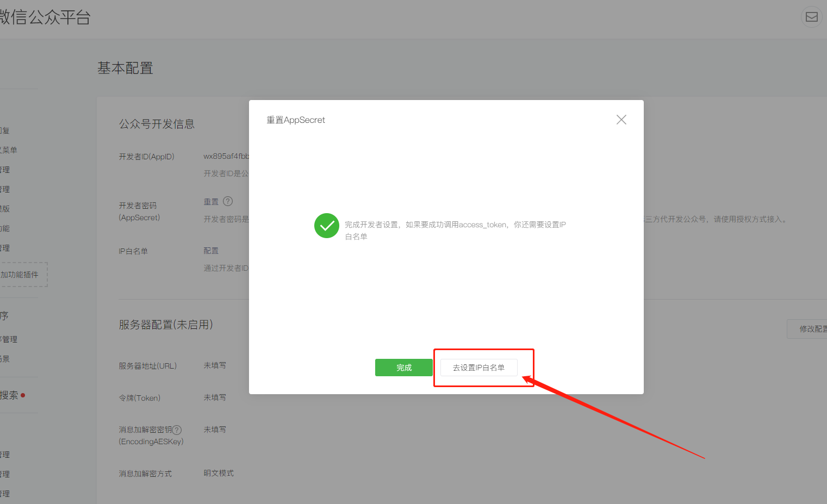Click the help icon beside 重置
The width and height of the screenshot is (827, 504).
(228, 201)
